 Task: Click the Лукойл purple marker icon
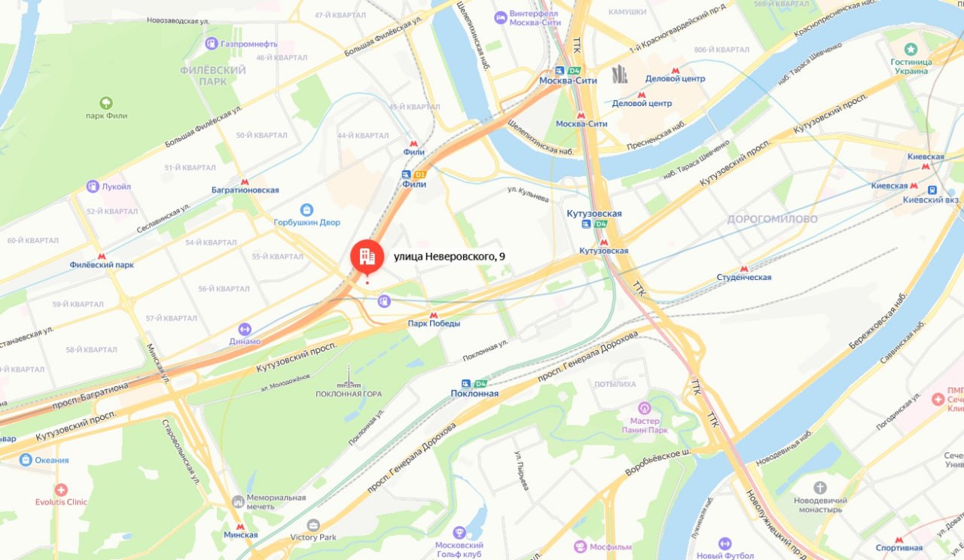click(93, 186)
